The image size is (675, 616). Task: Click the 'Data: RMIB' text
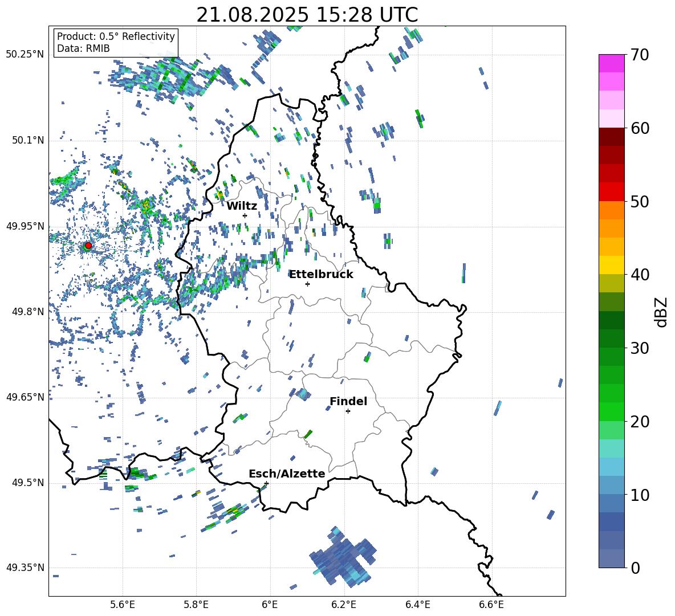pyautogui.click(x=83, y=48)
